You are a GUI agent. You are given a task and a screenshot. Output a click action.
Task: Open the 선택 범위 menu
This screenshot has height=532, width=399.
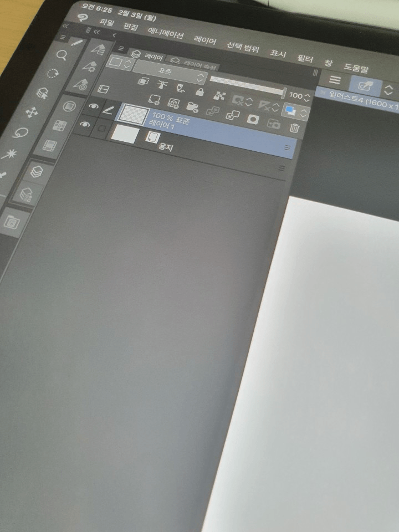[x=243, y=47]
